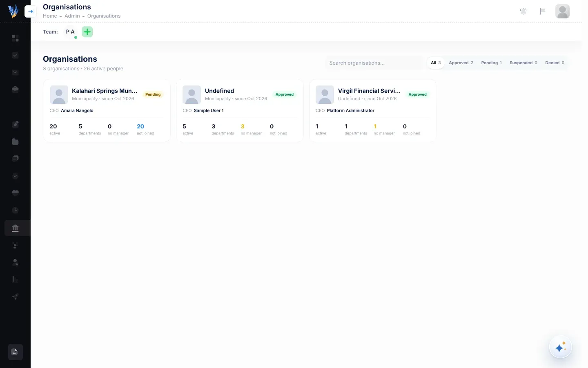Viewport: 588px width, 368px height.
Task: Open the sparkle AI assistant button
Action: [x=560, y=347]
